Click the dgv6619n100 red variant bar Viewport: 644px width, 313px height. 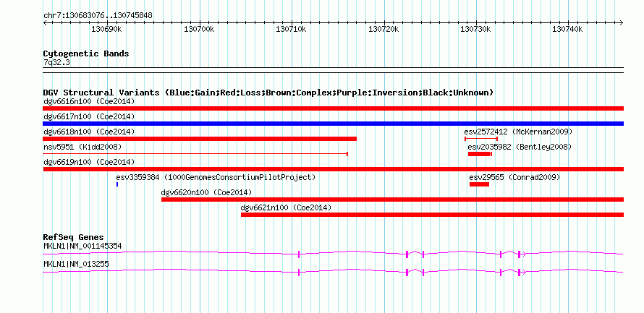pyautogui.click(x=333, y=169)
